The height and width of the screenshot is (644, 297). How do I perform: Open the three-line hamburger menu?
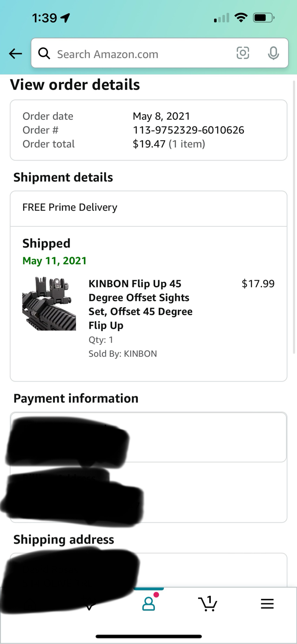click(x=267, y=604)
